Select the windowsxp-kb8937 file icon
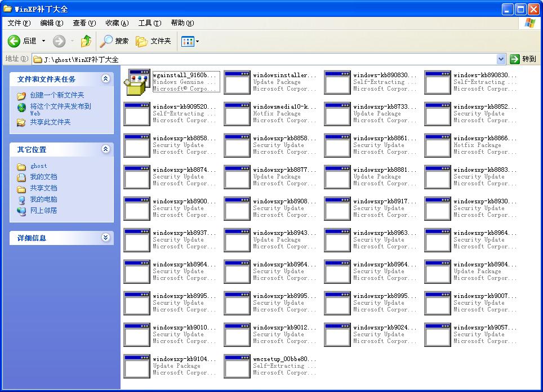Screen dimensions: 543x392 pos(137,240)
